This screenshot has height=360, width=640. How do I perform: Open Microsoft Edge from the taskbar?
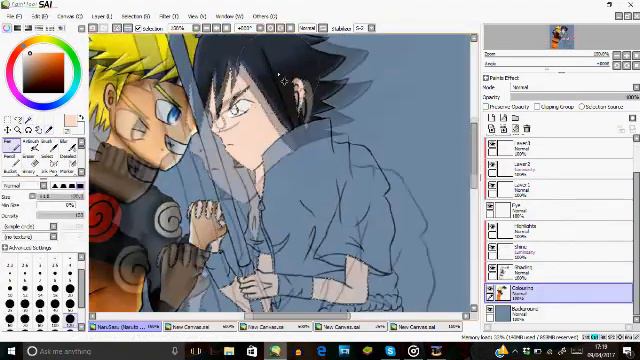[322, 351]
